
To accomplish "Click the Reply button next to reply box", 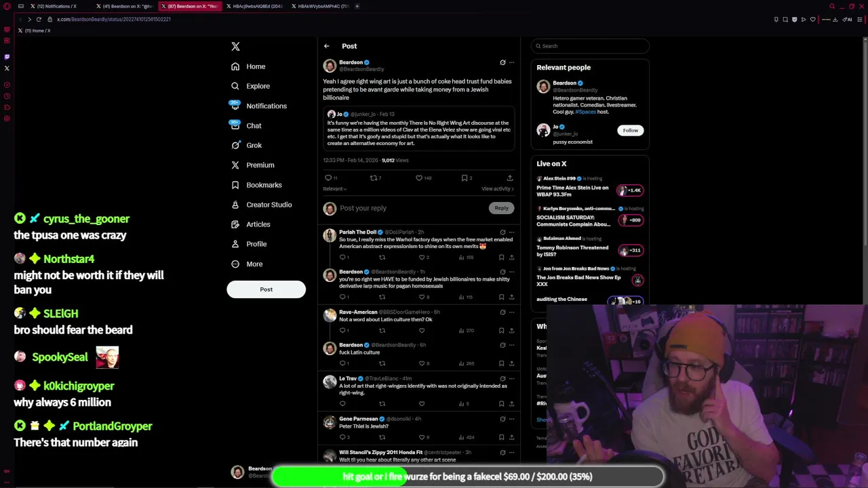I will [x=501, y=208].
